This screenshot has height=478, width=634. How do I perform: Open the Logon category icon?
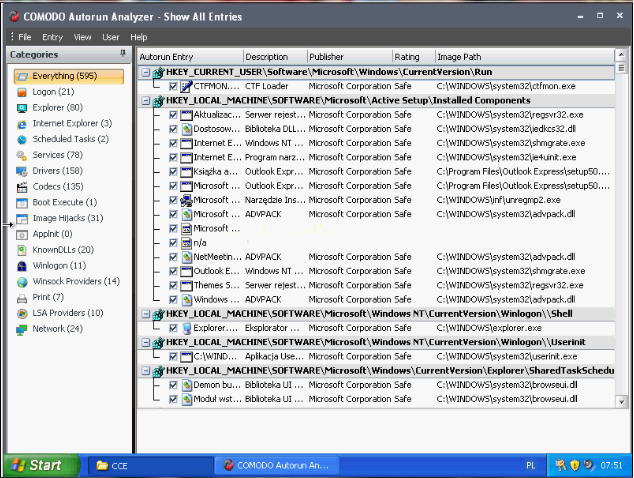coord(22,92)
